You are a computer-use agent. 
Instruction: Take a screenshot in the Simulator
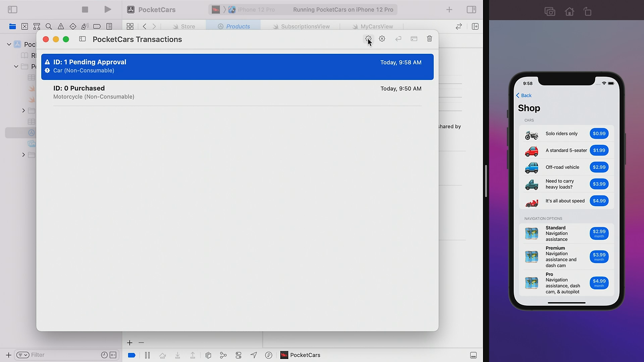[x=550, y=12]
